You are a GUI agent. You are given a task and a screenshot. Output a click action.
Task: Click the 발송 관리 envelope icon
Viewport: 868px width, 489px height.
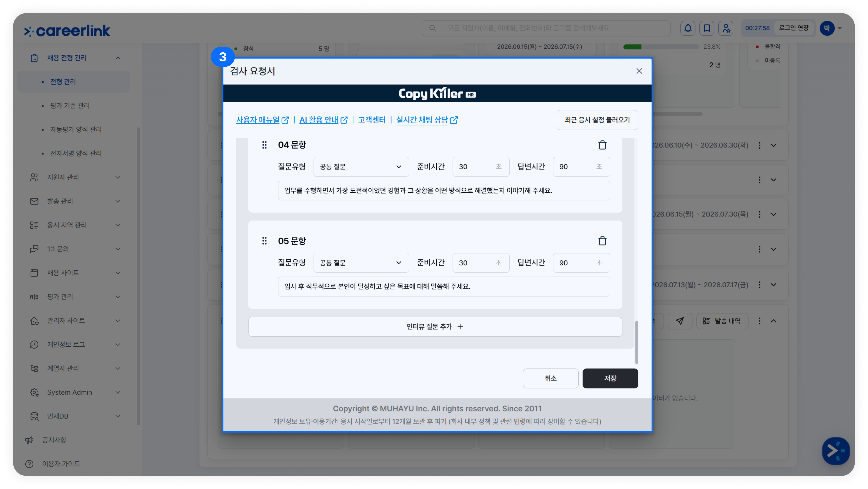click(x=34, y=201)
